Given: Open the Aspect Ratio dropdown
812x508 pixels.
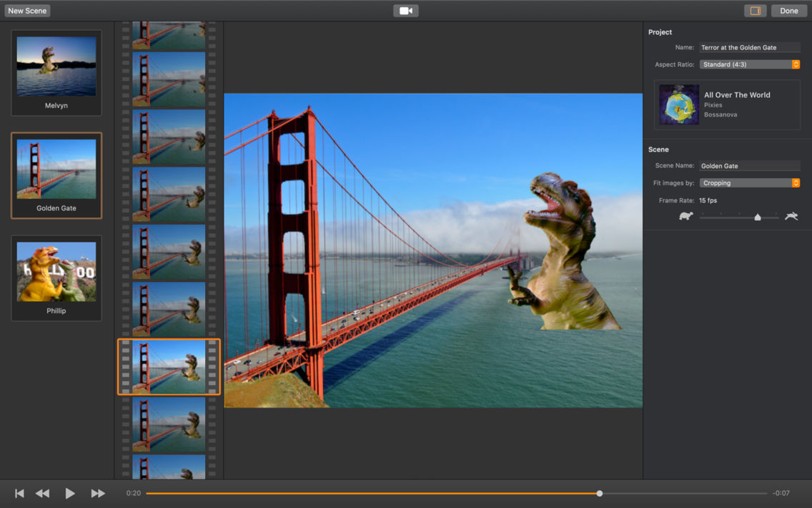Looking at the screenshot, I should pos(749,64).
